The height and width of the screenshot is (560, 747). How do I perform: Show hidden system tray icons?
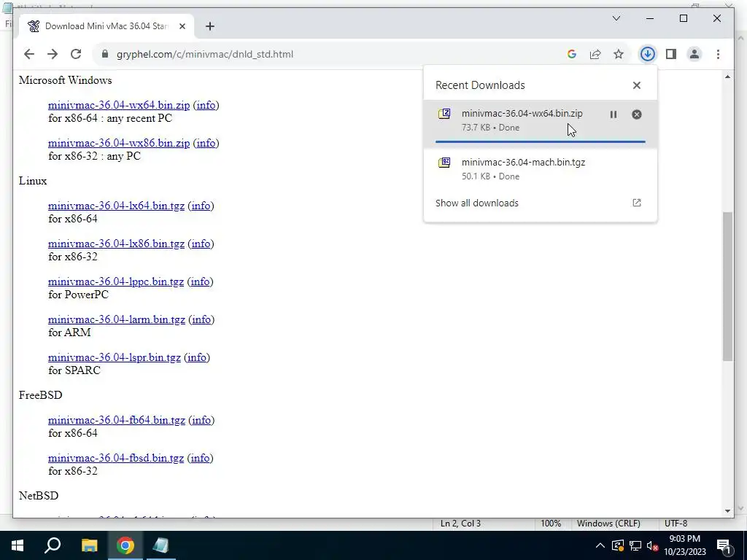tap(600, 545)
